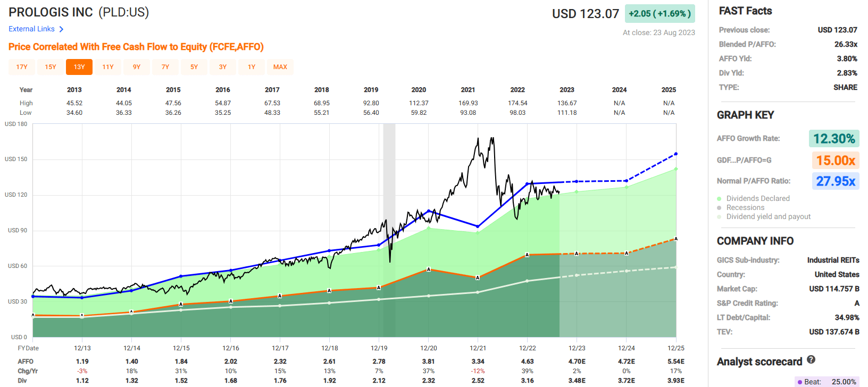868x387 pixels.
Task: Select the 15Y time range tab
Action: (x=51, y=67)
